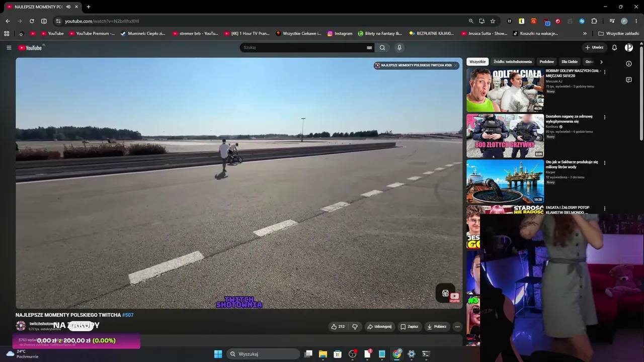Screen dimensions: 644x362
Task: Open the Windows Start menu
Action: coord(218,354)
